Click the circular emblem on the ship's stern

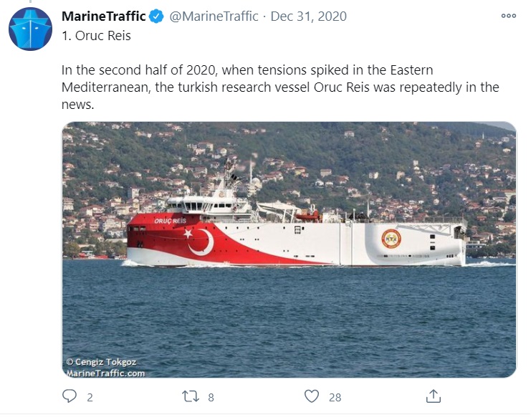pyautogui.click(x=391, y=239)
